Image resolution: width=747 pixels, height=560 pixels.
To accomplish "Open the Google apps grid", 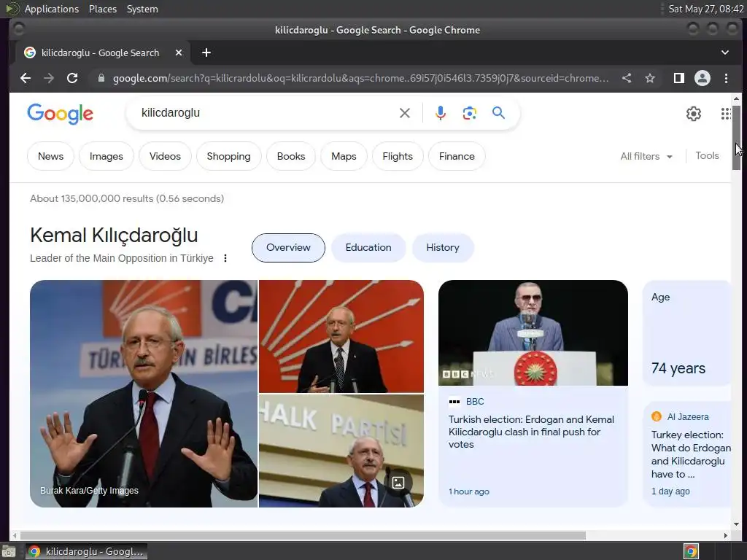I will point(726,113).
